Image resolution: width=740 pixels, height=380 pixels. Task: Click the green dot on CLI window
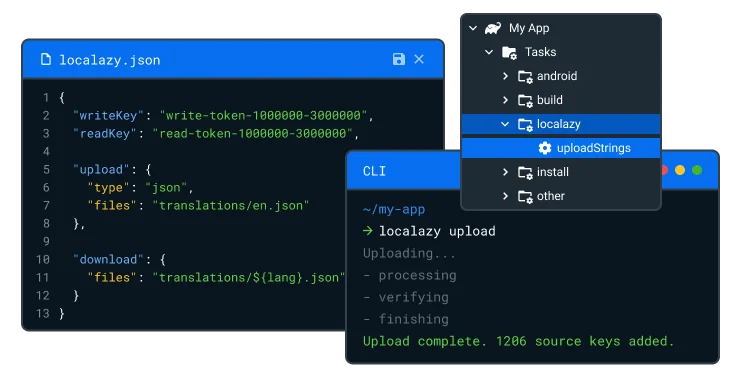[x=697, y=170]
